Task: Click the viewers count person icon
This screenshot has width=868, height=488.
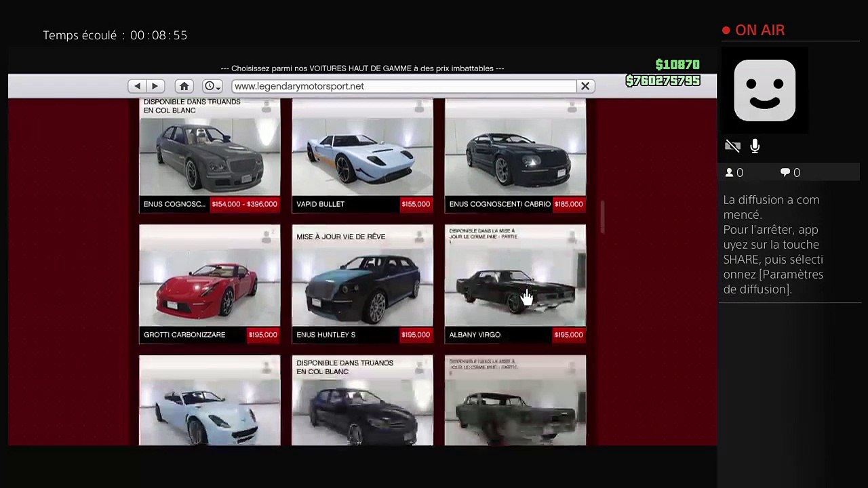Action: (730, 173)
